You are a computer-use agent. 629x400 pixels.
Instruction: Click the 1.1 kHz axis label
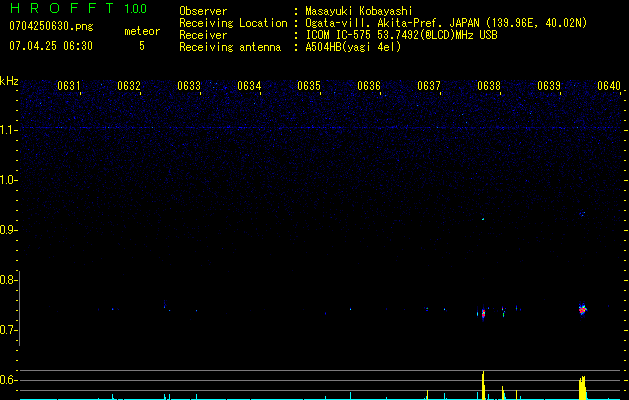(8, 130)
